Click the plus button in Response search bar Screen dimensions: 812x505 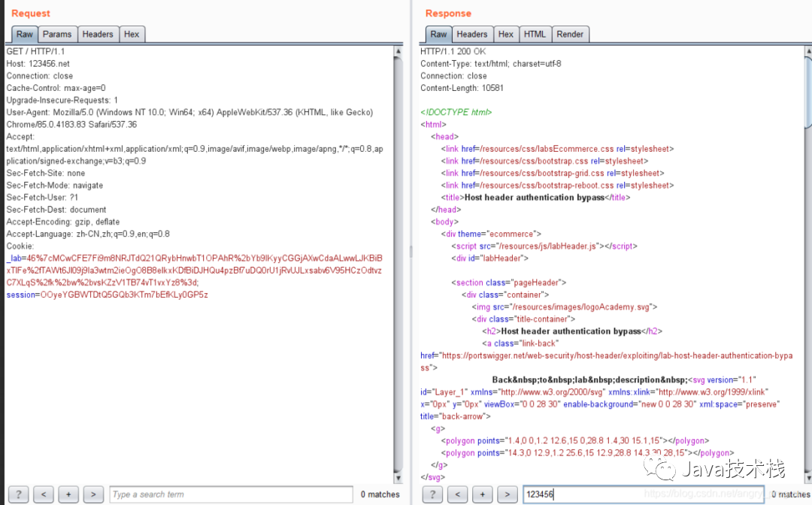click(482, 494)
